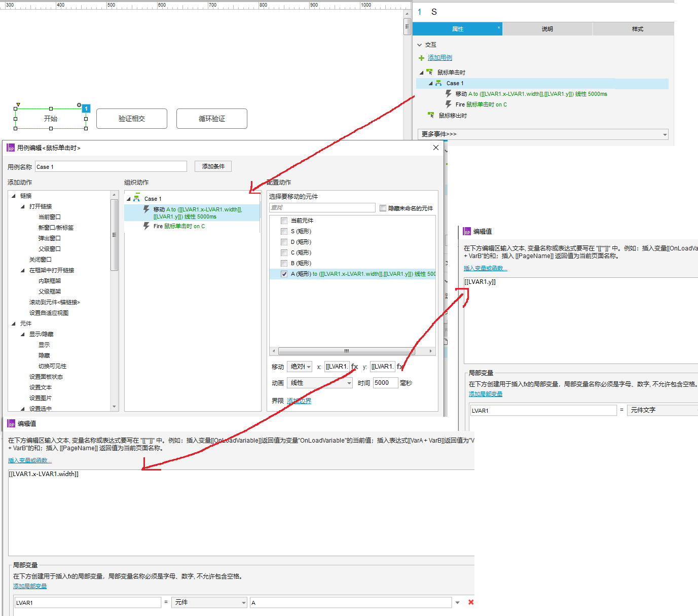Click the Case 1 icon in 组织动作 list
The width and height of the screenshot is (698, 616).
click(136, 198)
